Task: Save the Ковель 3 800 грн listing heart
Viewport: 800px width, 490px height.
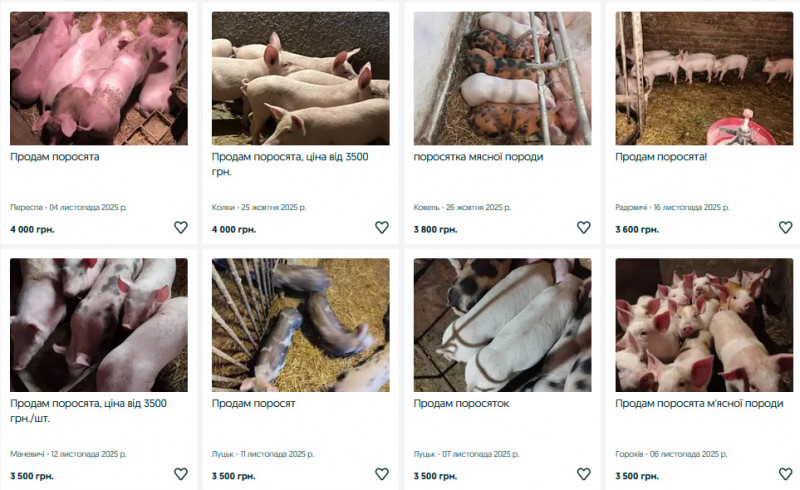Action: click(584, 227)
